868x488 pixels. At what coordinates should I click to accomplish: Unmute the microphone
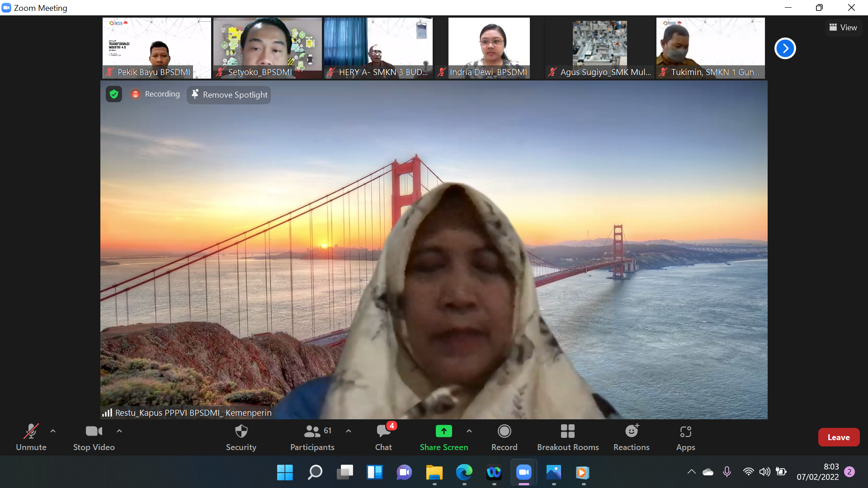click(31, 437)
